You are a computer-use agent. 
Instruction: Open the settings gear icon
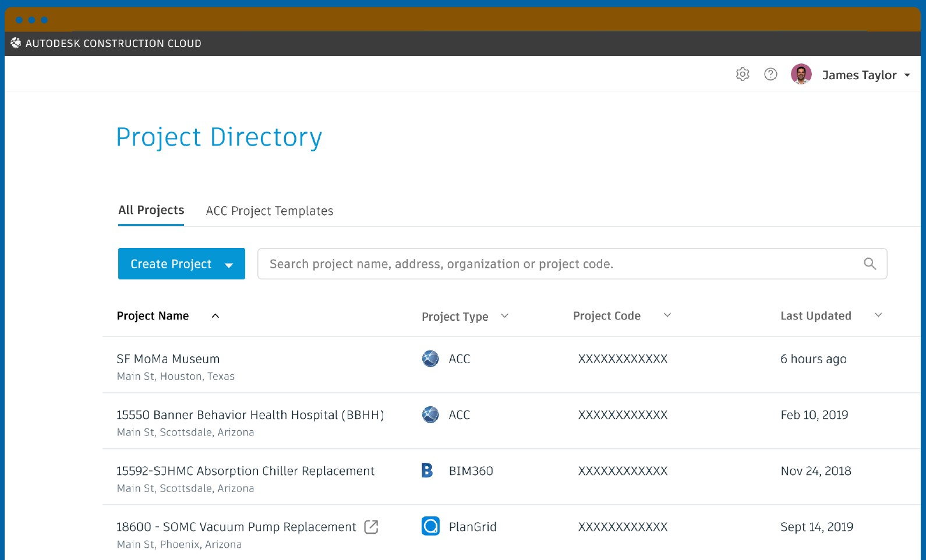[x=743, y=75]
